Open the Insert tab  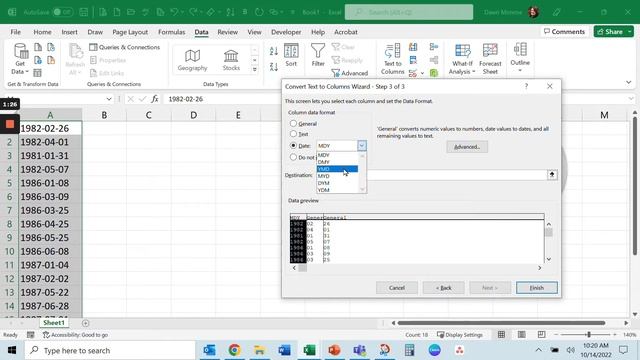pyautogui.click(x=69, y=32)
